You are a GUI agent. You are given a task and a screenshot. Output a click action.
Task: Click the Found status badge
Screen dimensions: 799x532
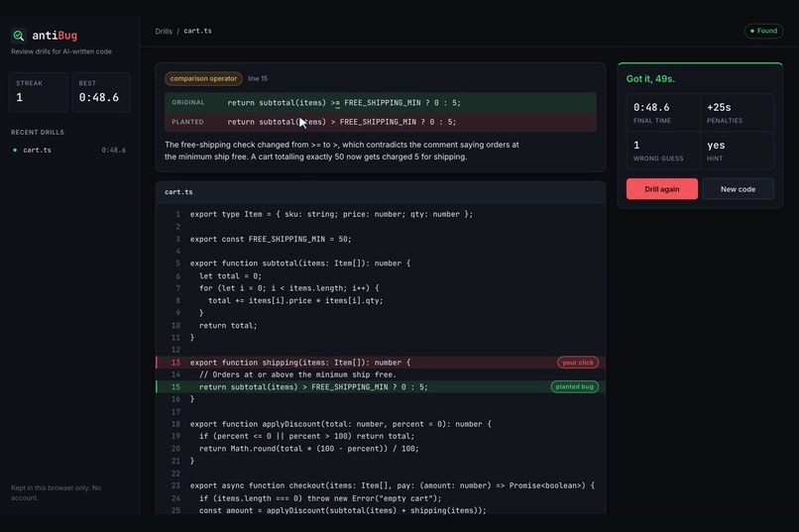pyautogui.click(x=763, y=31)
